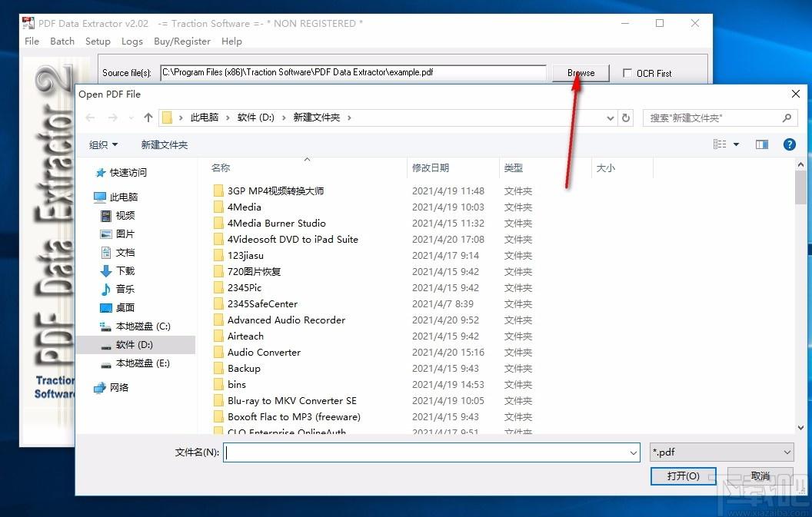The width and height of the screenshot is (812, 517).
Task: Open the 组织 dropdown menu
Action: 103,145
